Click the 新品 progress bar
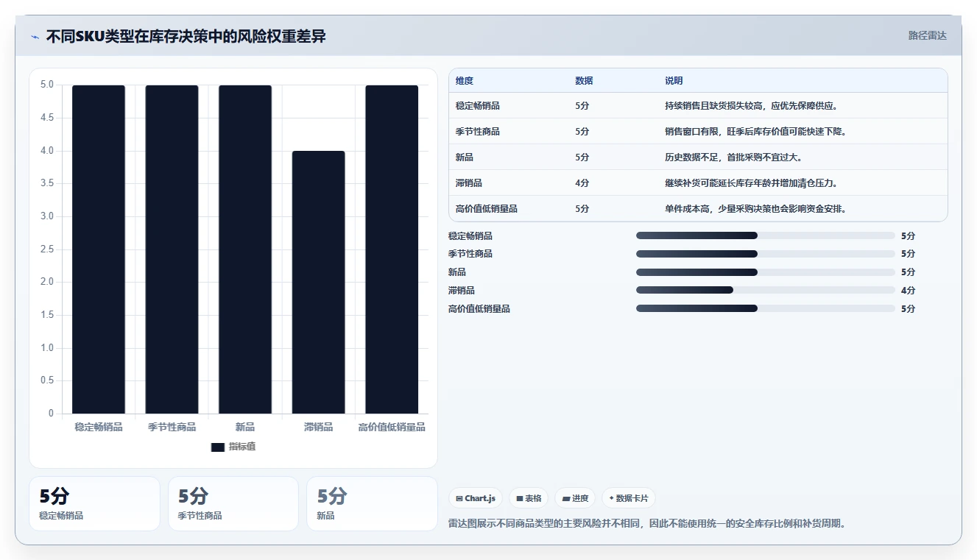The image size is (977, 560). tap(766, 272)
